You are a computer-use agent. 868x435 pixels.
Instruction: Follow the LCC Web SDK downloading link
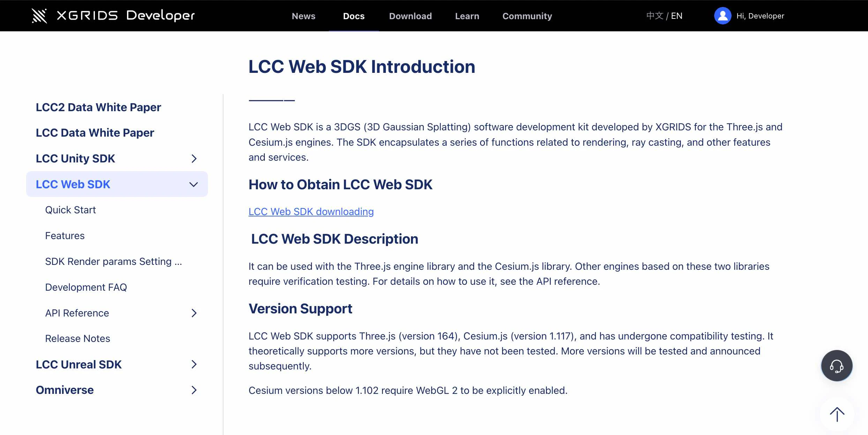[311, 212]
